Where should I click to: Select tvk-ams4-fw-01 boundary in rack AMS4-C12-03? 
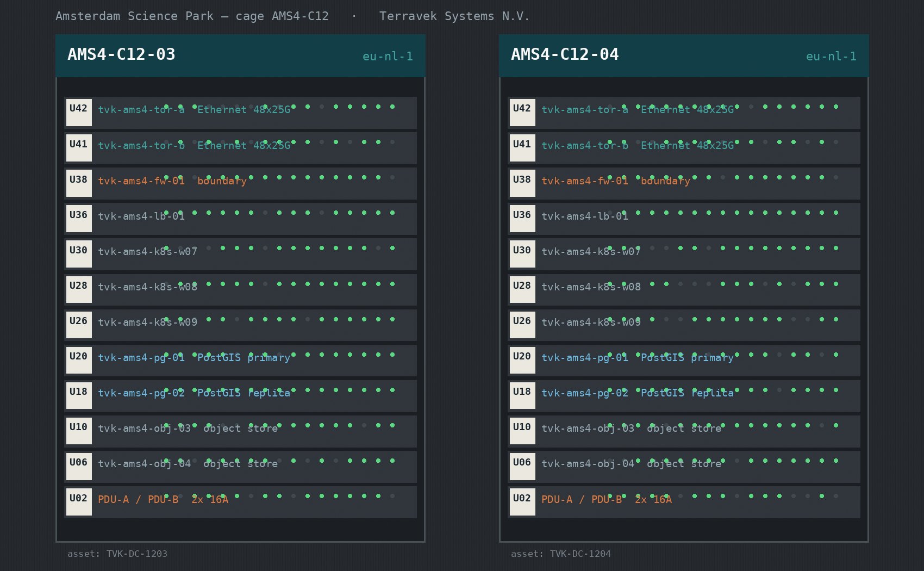[172, 181]
